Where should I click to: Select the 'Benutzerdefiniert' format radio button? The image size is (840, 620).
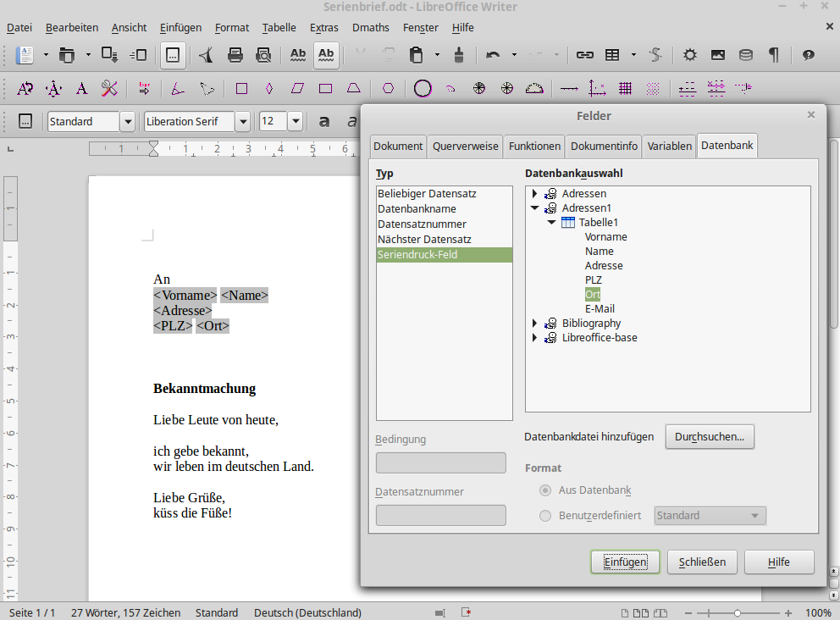(545, 516)
